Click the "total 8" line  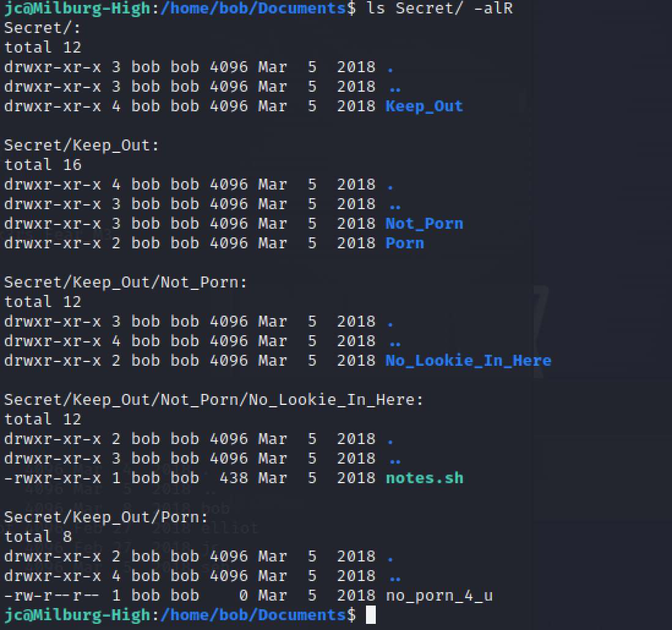38,536
